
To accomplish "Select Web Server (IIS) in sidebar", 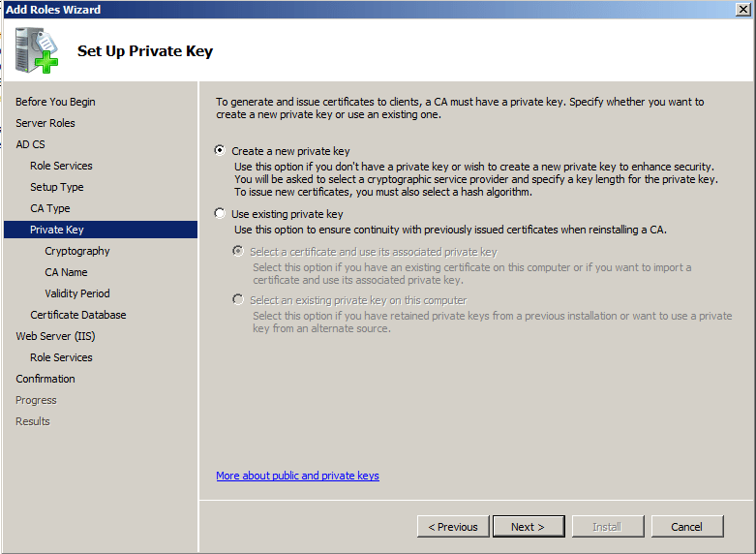I will coord(55,336).
